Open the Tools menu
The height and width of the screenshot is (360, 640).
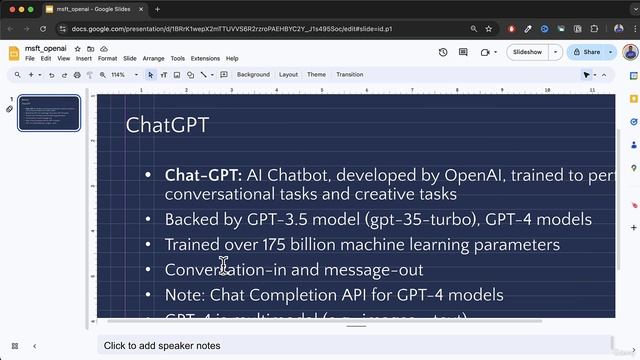178,58
